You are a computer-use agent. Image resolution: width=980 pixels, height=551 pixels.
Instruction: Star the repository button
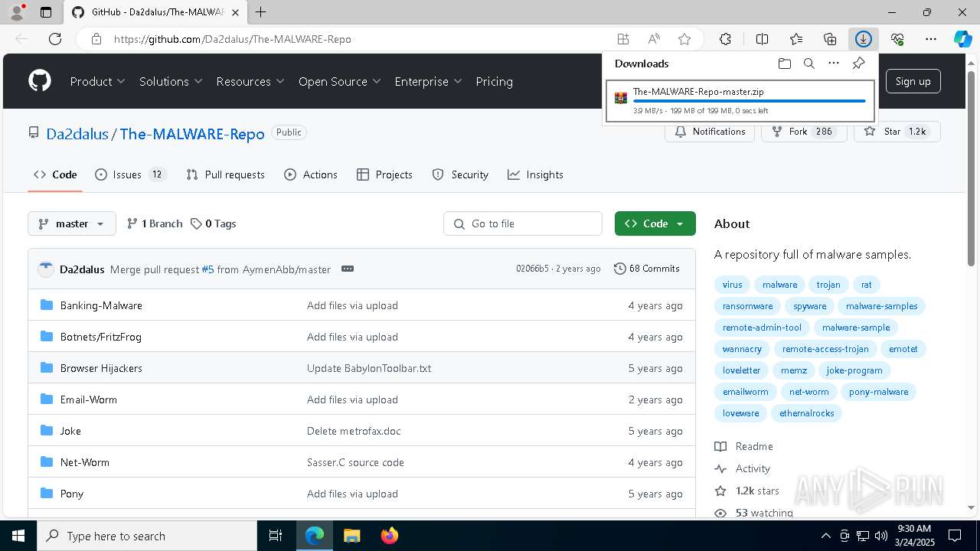[897, 132]
